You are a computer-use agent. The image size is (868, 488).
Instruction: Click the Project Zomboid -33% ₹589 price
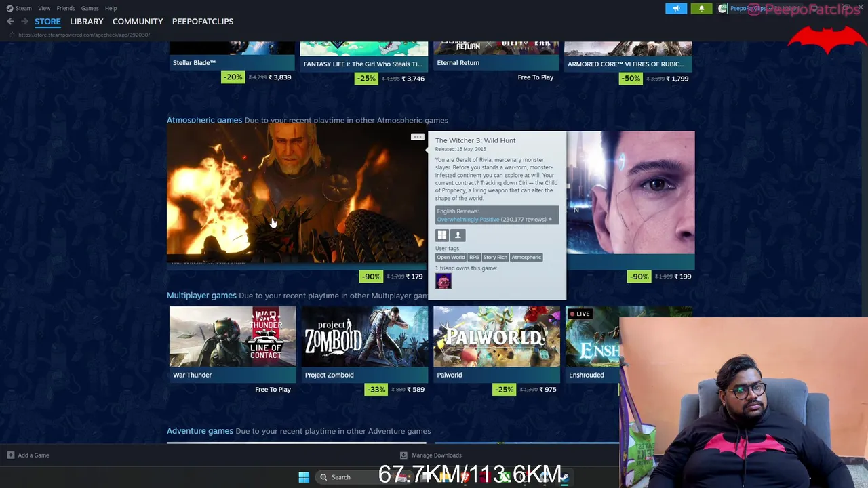[395, 390]
